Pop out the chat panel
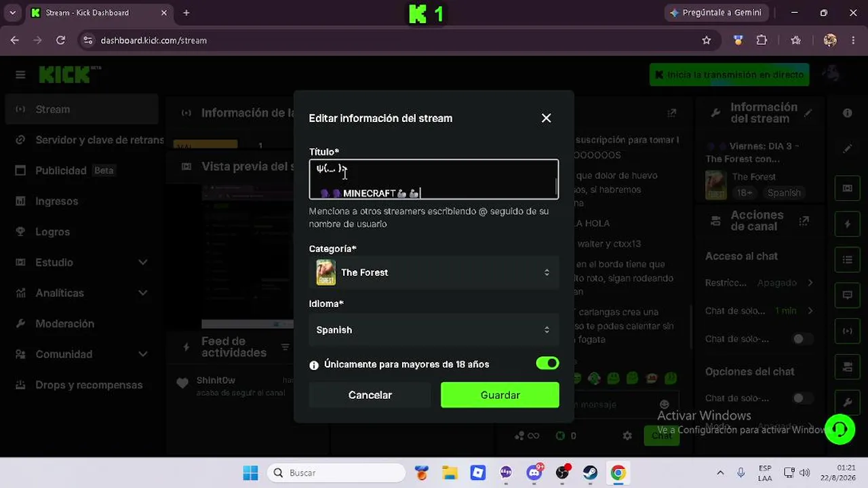Screen dimensions: 868x488 pos(671,113)
